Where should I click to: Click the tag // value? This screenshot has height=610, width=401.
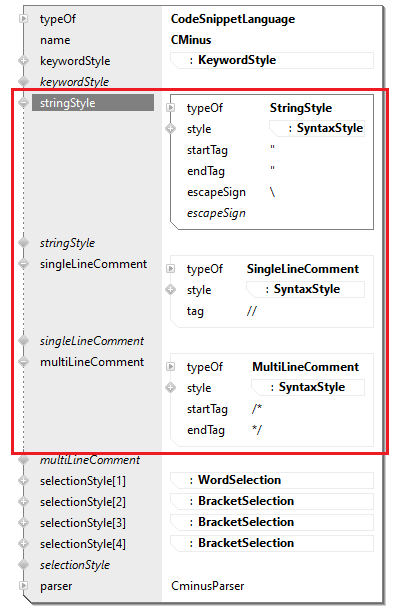(252, 311)
